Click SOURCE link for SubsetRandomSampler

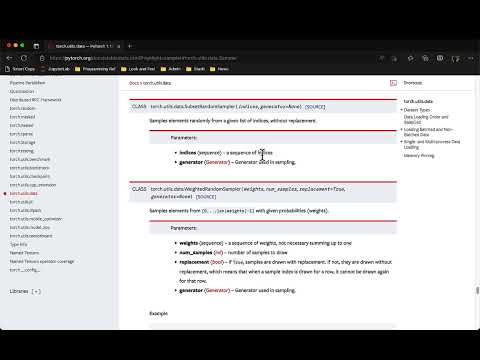click(315, 107)
